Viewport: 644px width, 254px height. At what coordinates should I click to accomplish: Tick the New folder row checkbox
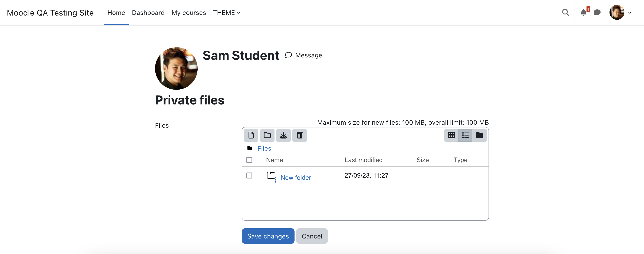(x=249, y=176)
